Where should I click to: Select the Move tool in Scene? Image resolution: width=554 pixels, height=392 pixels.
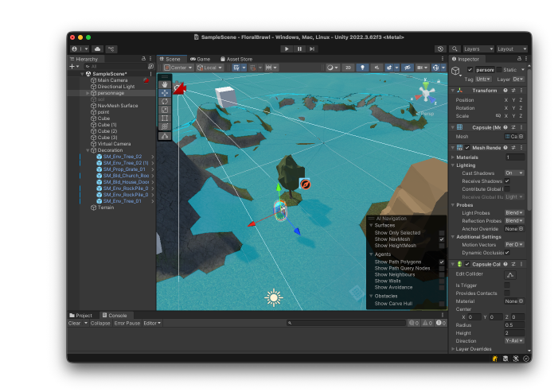click(165, 93)
